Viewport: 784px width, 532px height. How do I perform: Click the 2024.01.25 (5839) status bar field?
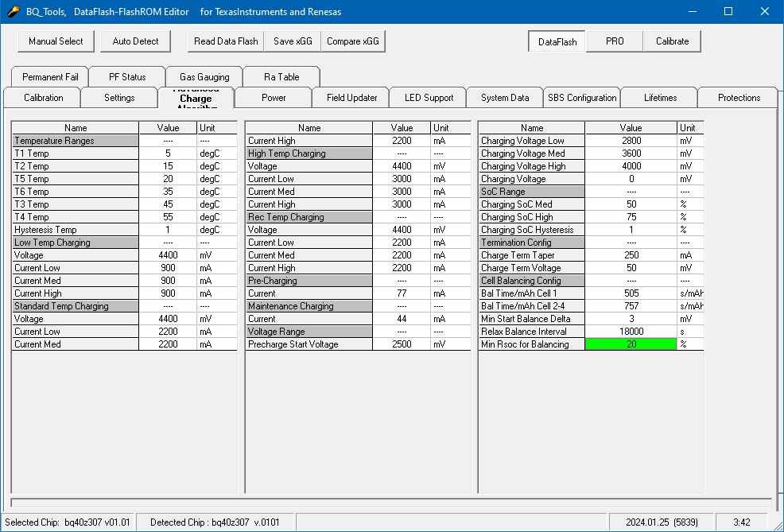point(662,522)
